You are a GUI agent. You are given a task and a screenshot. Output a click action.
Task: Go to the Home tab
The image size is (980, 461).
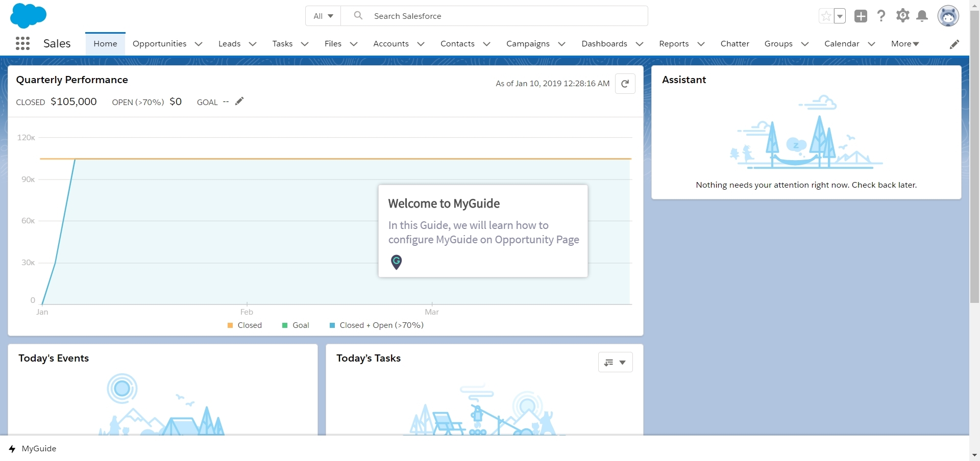[x=105, y=44]
